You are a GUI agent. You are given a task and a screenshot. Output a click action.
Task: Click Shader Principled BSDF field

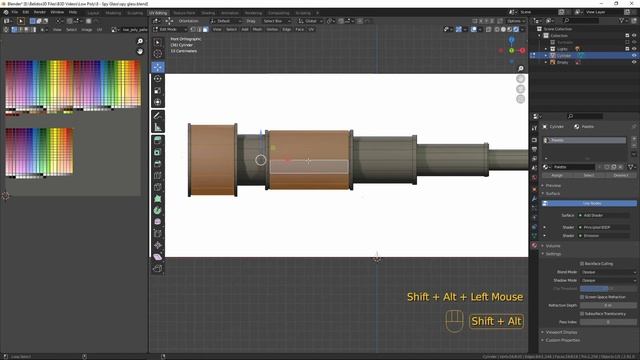click(604, 227)
